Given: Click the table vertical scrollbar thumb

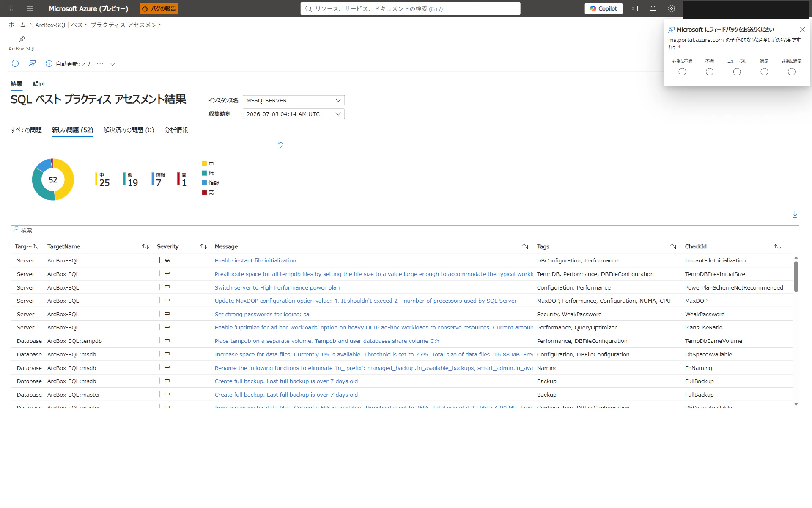Looking at the screenshot, I should click(796, 276).
